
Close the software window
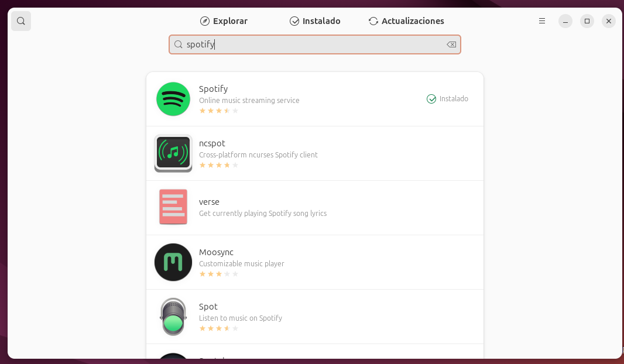[x=608, y=21]
